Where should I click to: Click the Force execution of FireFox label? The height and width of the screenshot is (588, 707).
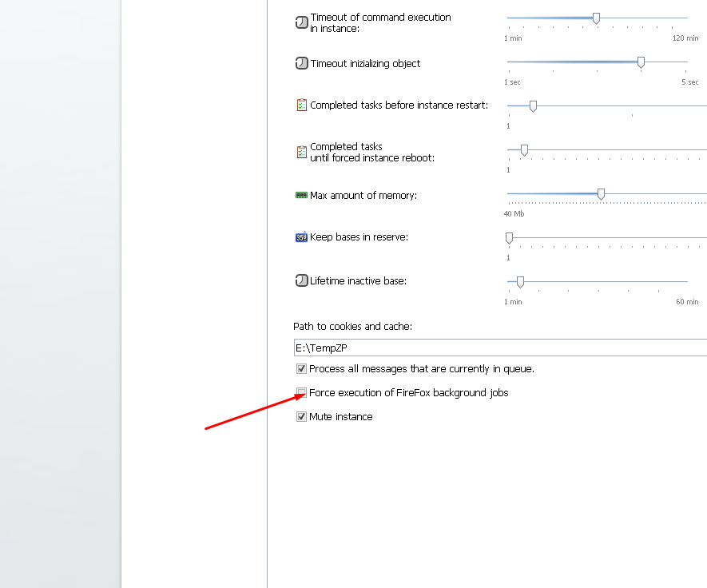click(x=408, y=393)
